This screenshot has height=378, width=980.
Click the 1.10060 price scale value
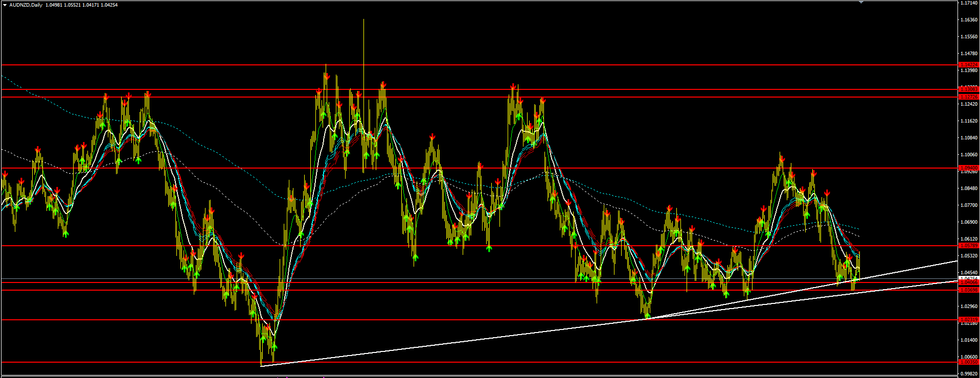click(969, 155)
